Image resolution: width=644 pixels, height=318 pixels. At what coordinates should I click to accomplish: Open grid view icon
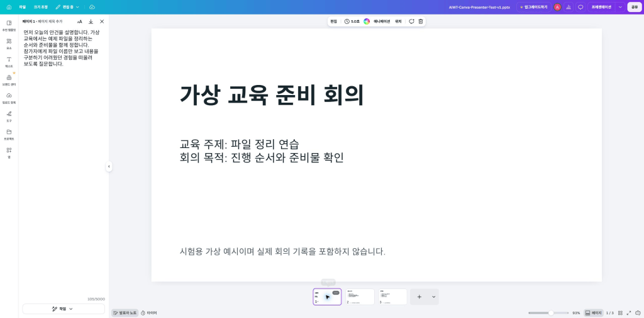pyautogui.click(x=620, y=313)
